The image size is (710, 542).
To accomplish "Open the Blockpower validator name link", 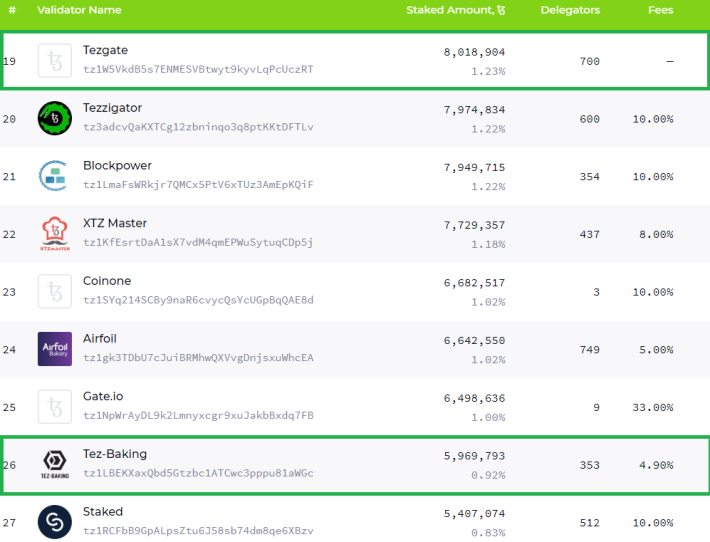I will click(x=117, y=166).
